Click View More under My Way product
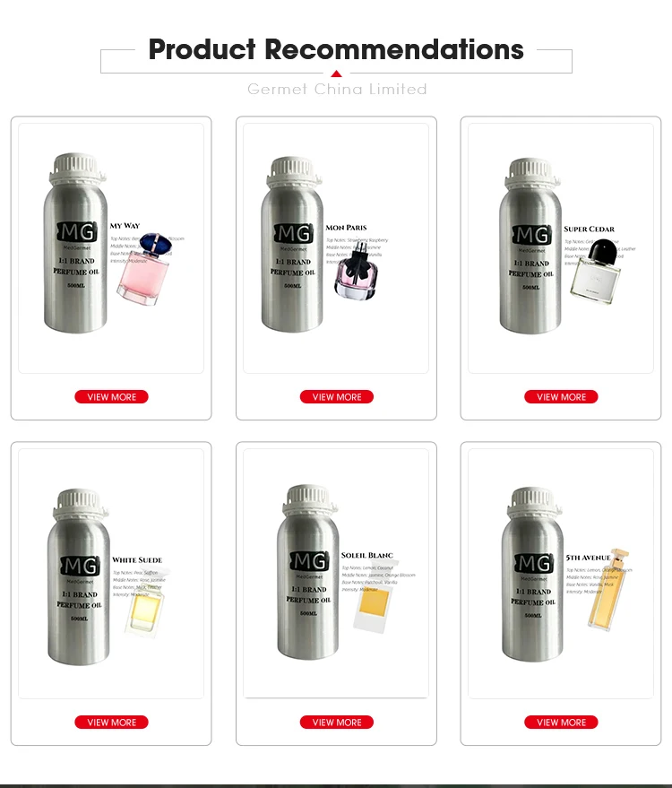This screenshot has width=672, height=788. [111, 396]
